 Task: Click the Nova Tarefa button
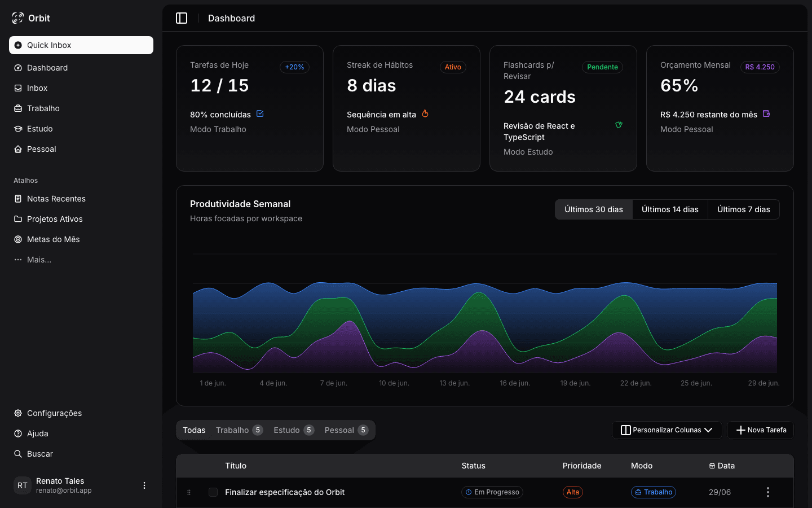760,430
